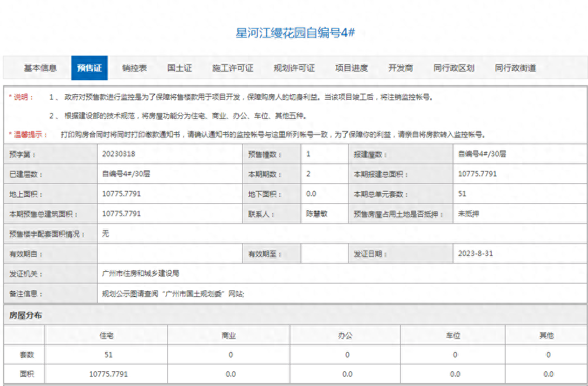Check the 项目进度 tab

352,68
